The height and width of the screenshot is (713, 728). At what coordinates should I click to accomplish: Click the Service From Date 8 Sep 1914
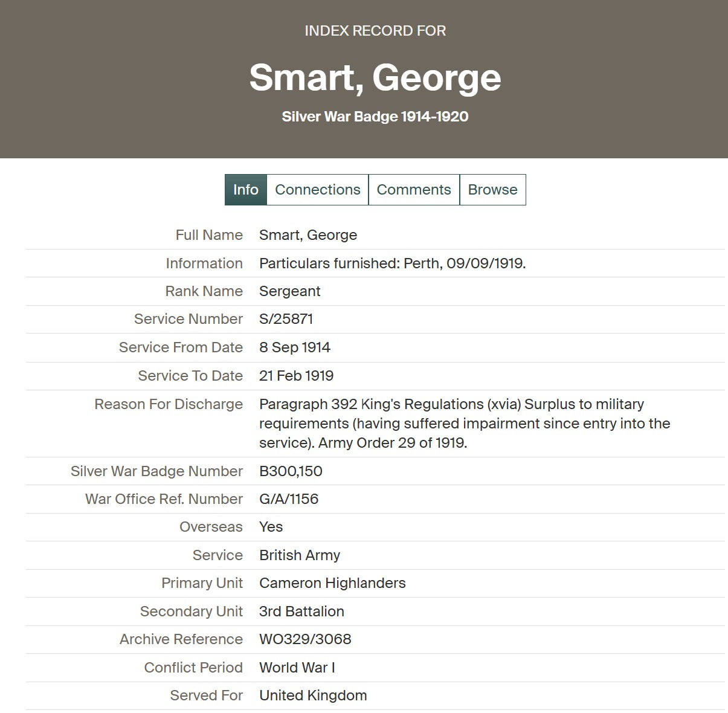295,347
